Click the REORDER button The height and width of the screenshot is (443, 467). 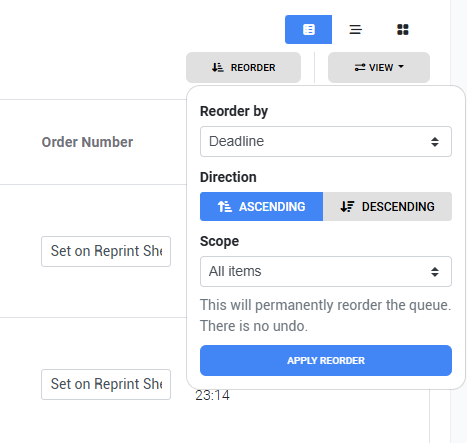click(243, 67)
